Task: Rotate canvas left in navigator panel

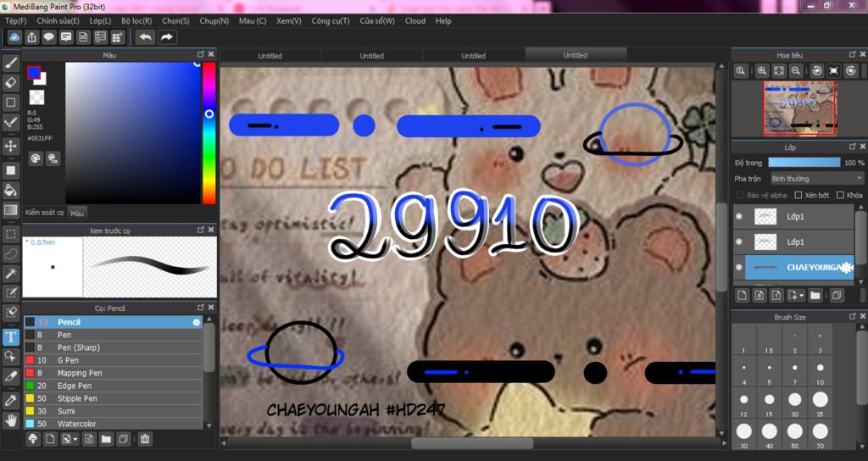Action: coord(817,70)
